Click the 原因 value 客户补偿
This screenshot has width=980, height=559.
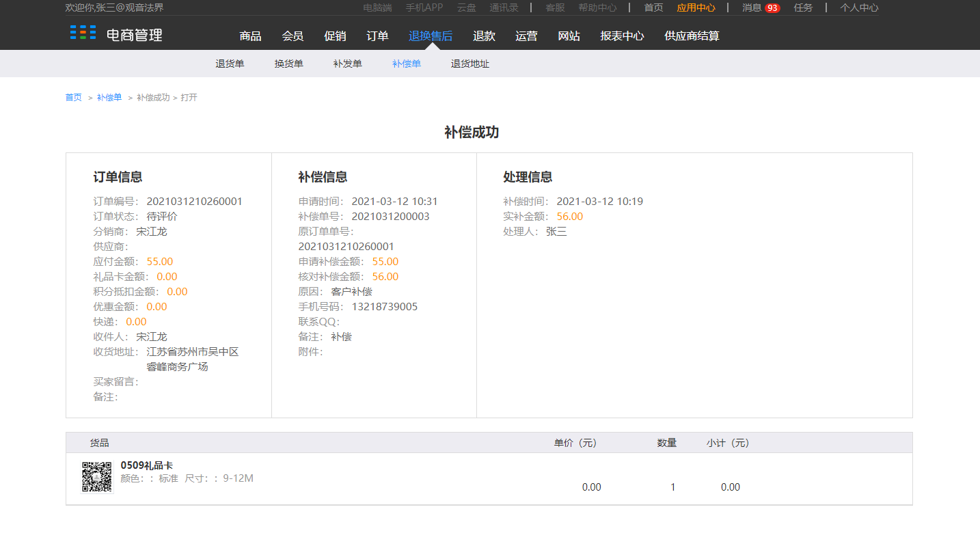coord(351,292)
